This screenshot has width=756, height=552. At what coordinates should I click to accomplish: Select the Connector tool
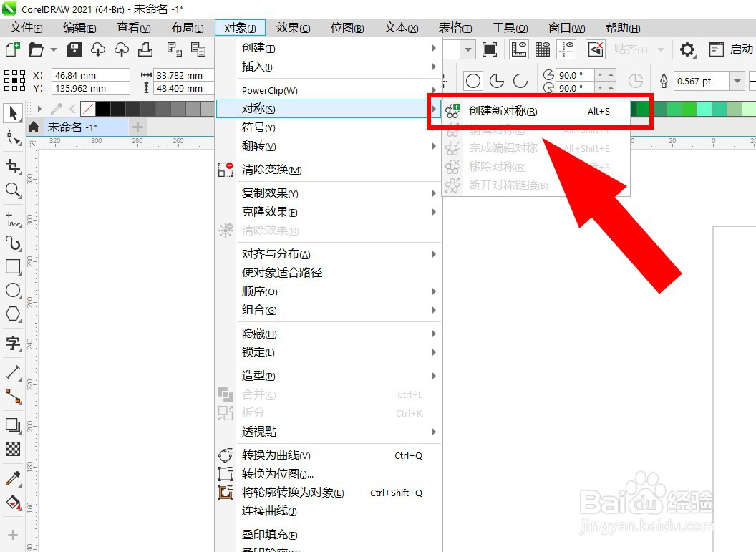13,397
